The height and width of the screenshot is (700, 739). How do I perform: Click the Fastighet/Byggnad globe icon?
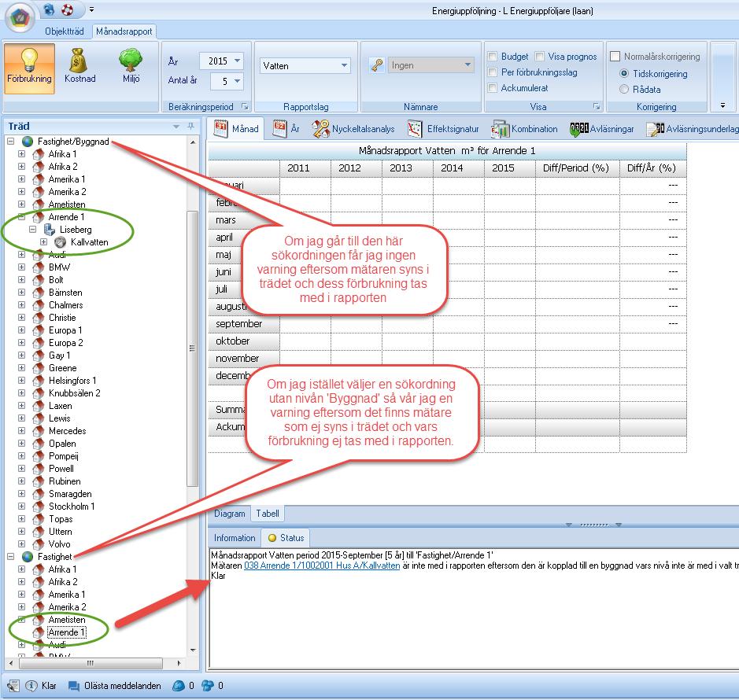tap(28, 142)
